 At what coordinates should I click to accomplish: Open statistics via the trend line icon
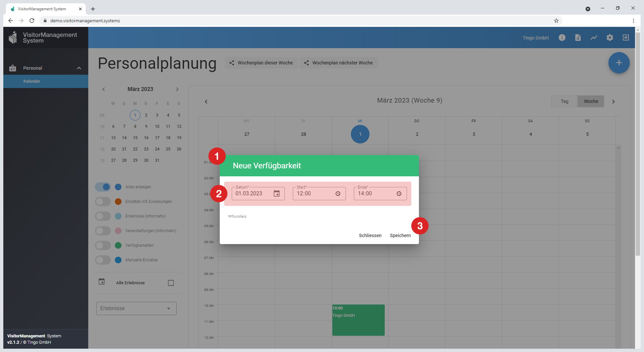point(594,38)
